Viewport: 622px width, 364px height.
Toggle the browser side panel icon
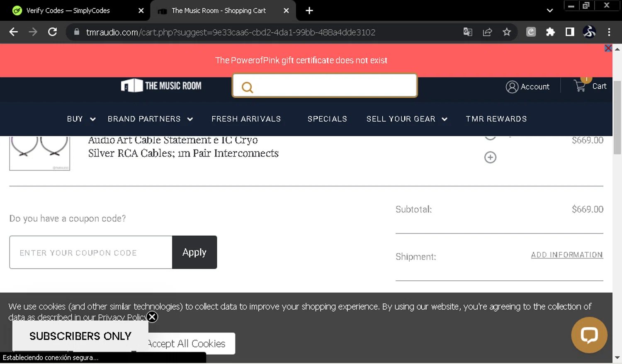coord(570,32)
